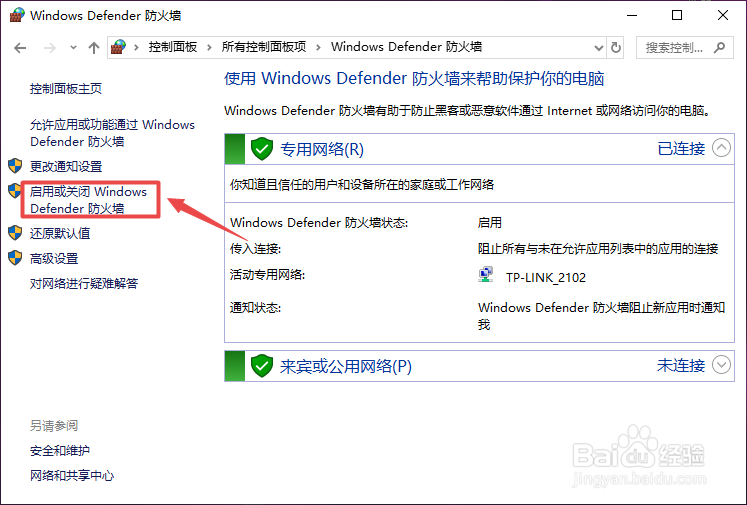
Task: Click shield icon beside 启用或关闭 Windows Defender
Action: click(x=14, y=191)
